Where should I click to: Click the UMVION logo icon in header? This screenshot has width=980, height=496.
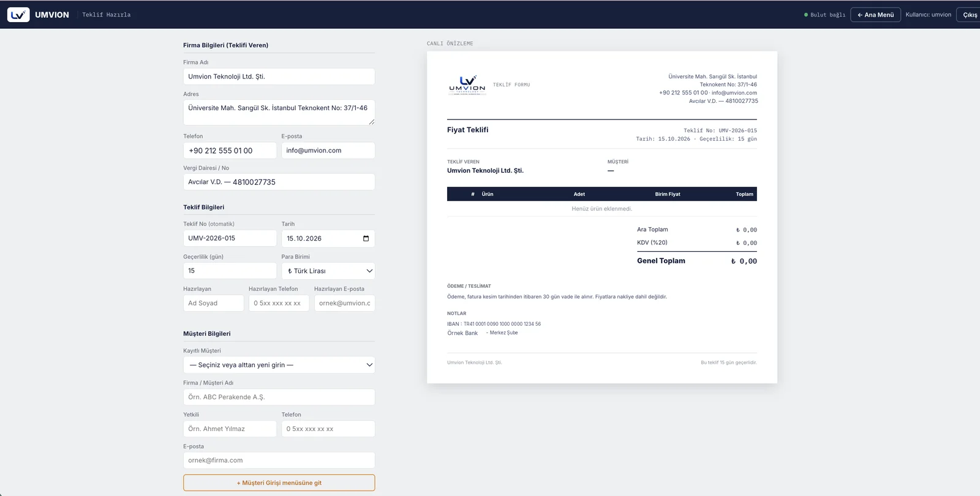[18, 15]
